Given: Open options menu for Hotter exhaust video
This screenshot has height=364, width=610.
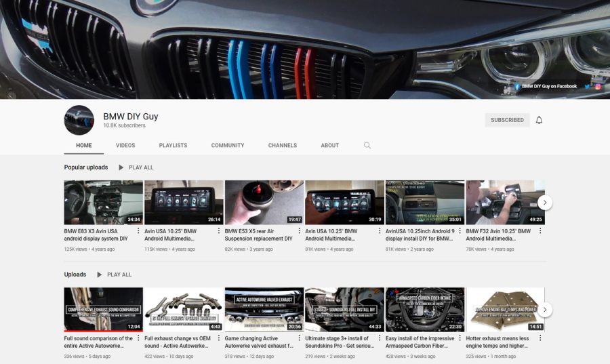Looking at the screenshot, I should 540,338.
